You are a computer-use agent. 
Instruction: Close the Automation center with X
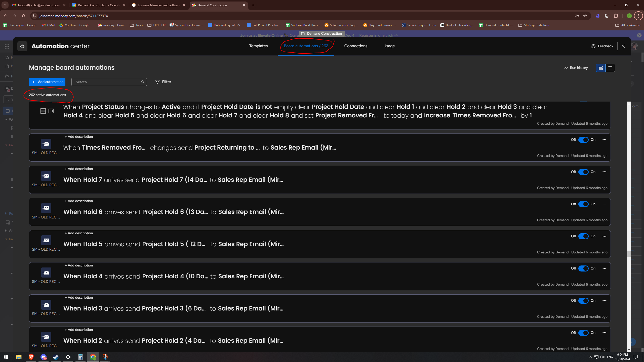(623, 46)
